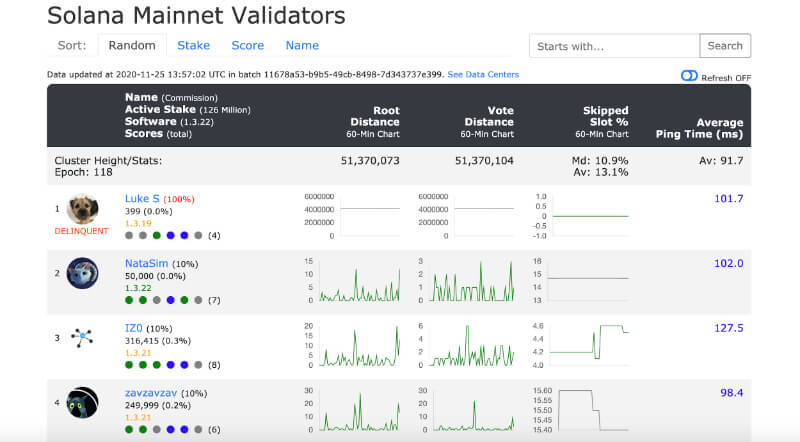The width and height of the screenshot is (800, 442).
Task: Sort validators by Name
Action: [x=302, y=45]
